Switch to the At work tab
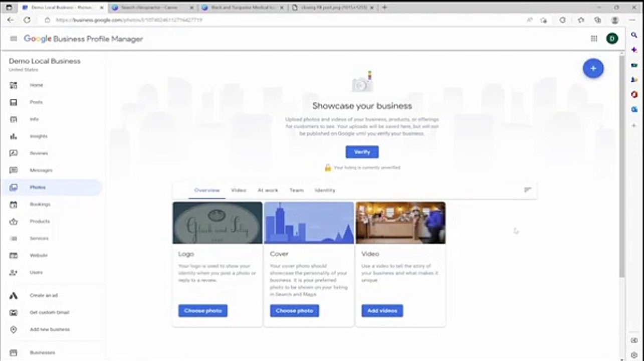The width and height of the screenshot is (644, 361). (x=268, y=191)
